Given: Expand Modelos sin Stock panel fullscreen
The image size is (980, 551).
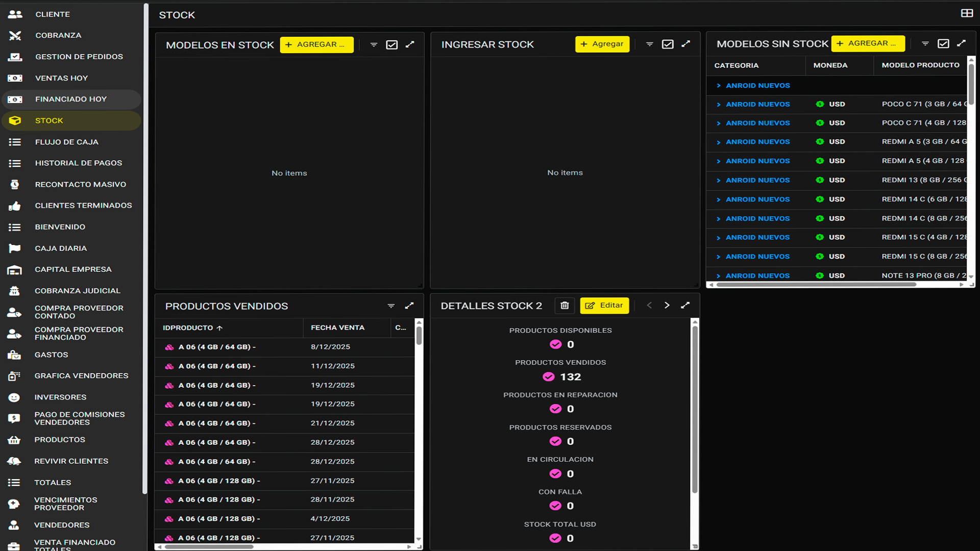Looking at the screenshot, I should tap(961, 44).
